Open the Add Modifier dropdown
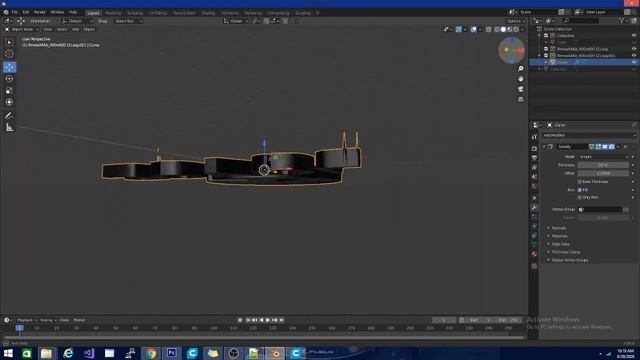The height and width of the screenshot is (360, 640). click(589, 135)
